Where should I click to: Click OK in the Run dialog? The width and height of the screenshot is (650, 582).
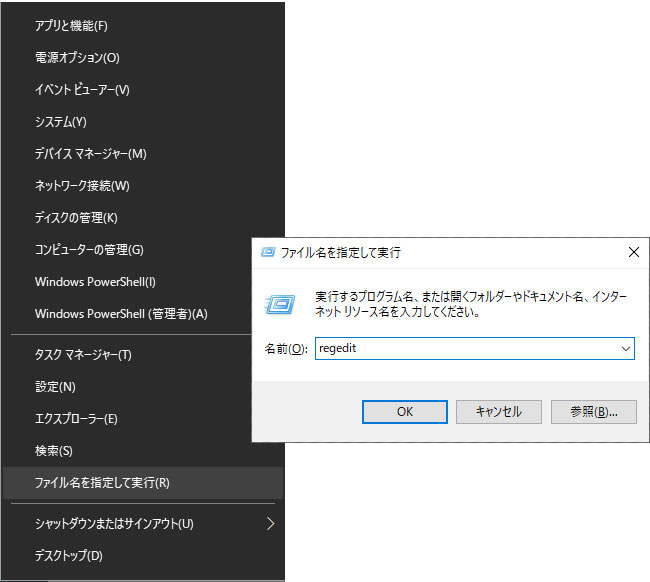[405, 412]
